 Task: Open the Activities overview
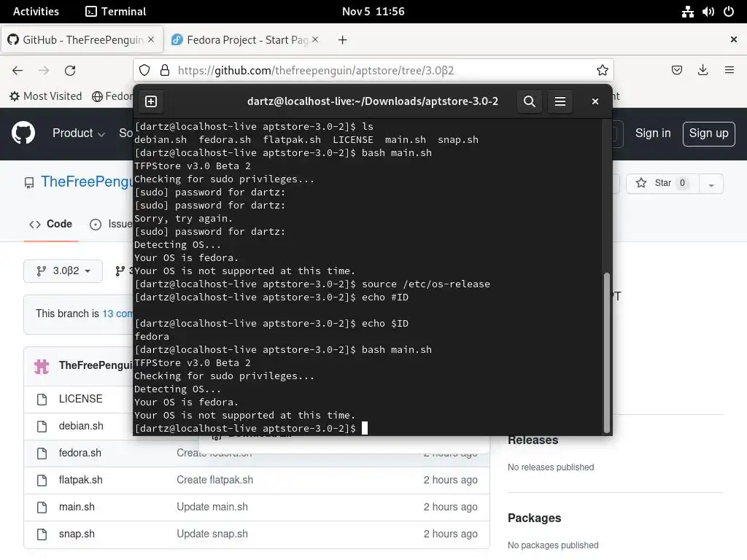coord(36,12)
